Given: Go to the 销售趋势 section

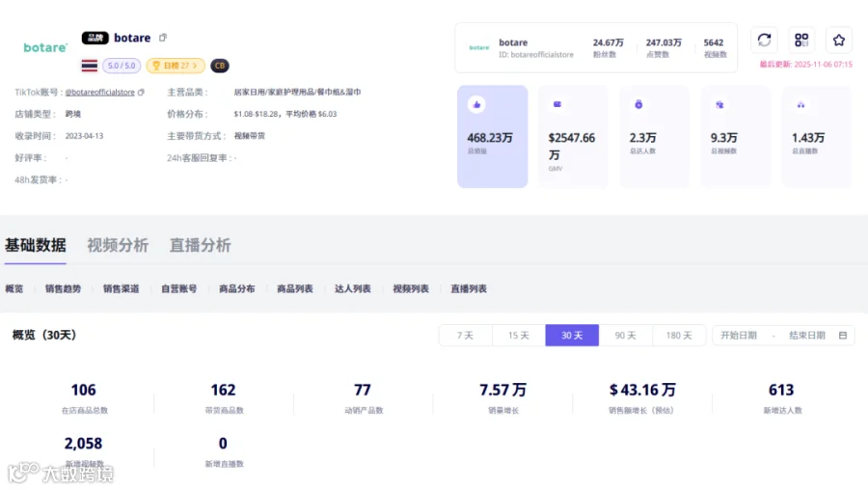Looking at the screenshot, I should (x=63, y=288).
